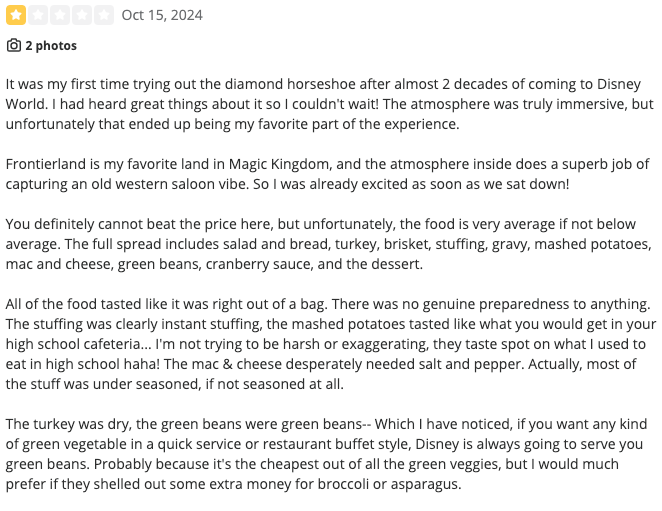Click the second empty rating star
Viewport: 662px width, 511px height.
pos(37,15)
